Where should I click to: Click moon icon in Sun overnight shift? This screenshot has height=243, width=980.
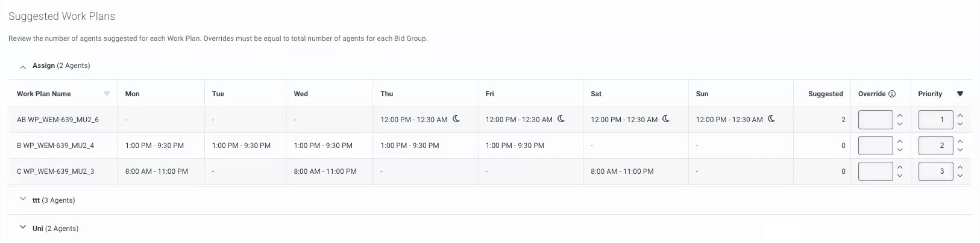(771, 119)
